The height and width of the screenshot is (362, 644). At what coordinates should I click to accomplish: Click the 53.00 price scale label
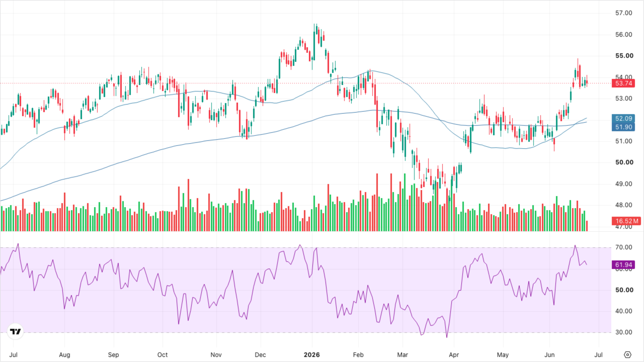[x=624, y=98]
